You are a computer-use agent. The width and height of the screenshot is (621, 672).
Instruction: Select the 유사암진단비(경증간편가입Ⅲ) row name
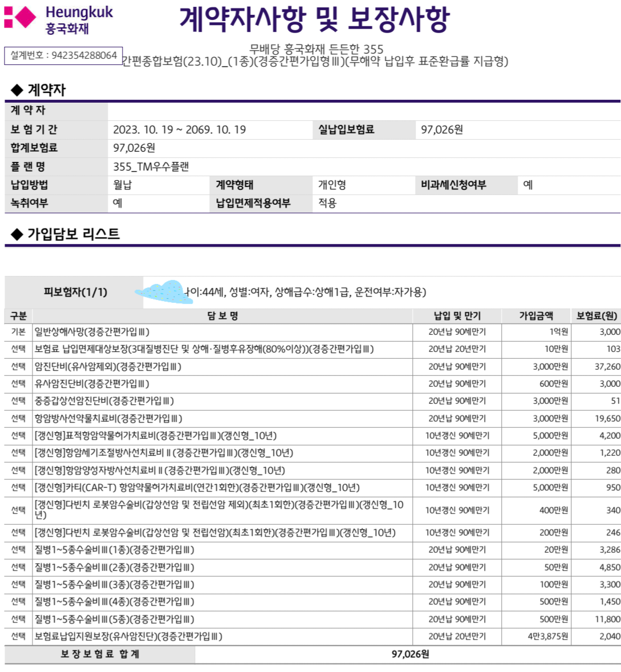click(92, 384)
